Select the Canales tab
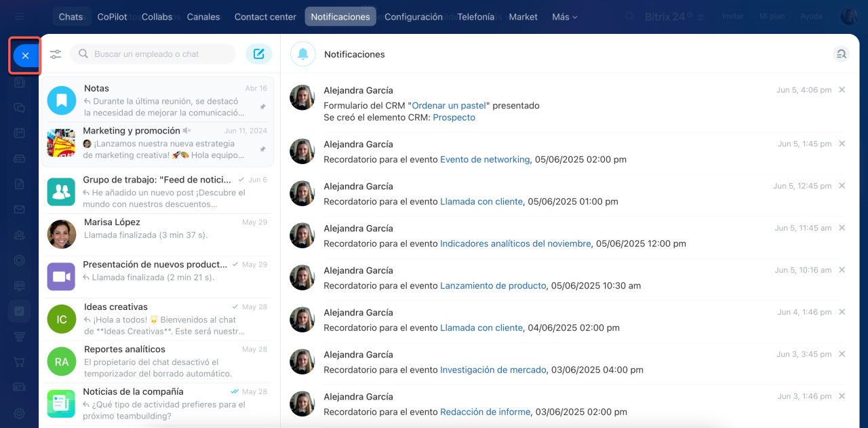This screenshot has width=868, height=428. 203,17
